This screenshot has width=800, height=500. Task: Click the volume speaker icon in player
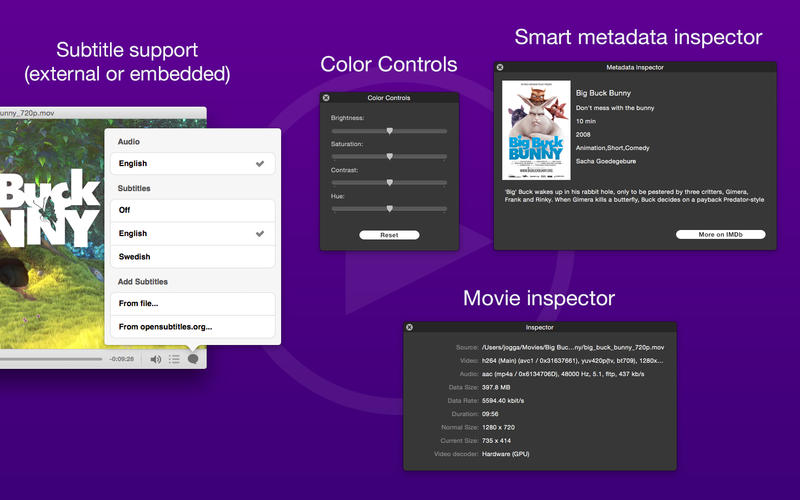156,359
